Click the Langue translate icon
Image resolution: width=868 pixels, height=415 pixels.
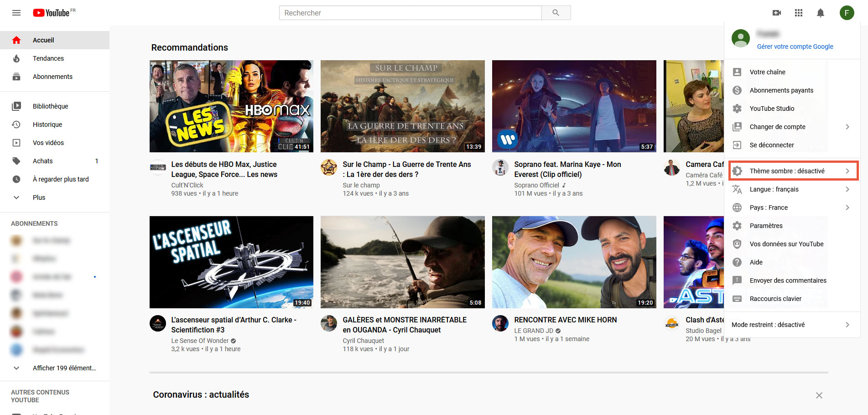(737, 189)
